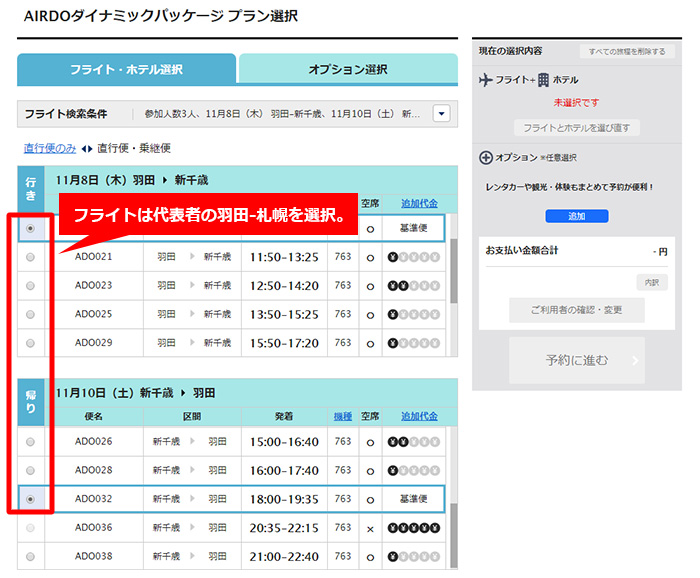Click the 12:50-14:20 departure time

coord(284,286)
